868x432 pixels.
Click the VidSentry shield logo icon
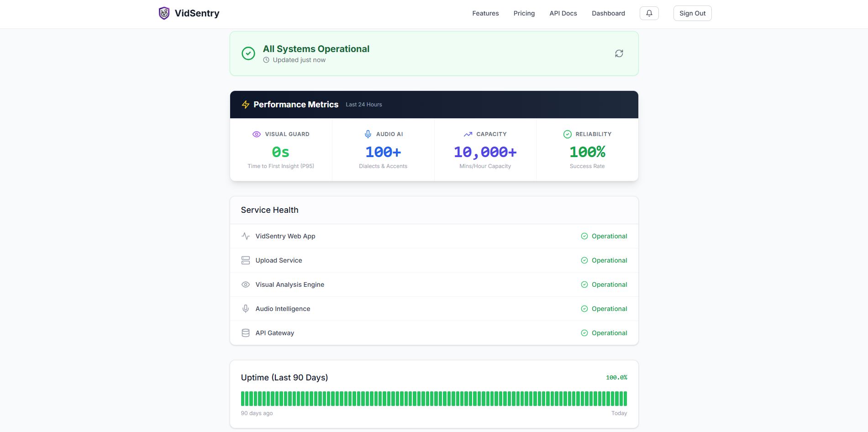coord(164,13)
